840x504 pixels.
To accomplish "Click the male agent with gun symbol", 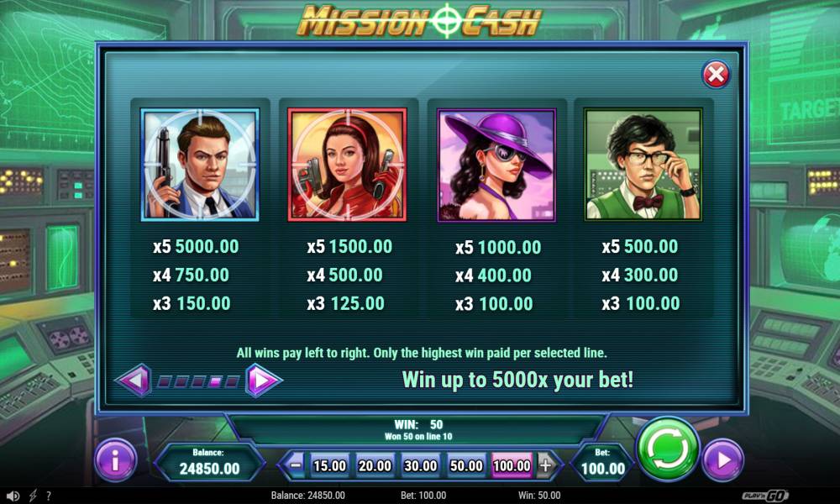I will 200,165.
